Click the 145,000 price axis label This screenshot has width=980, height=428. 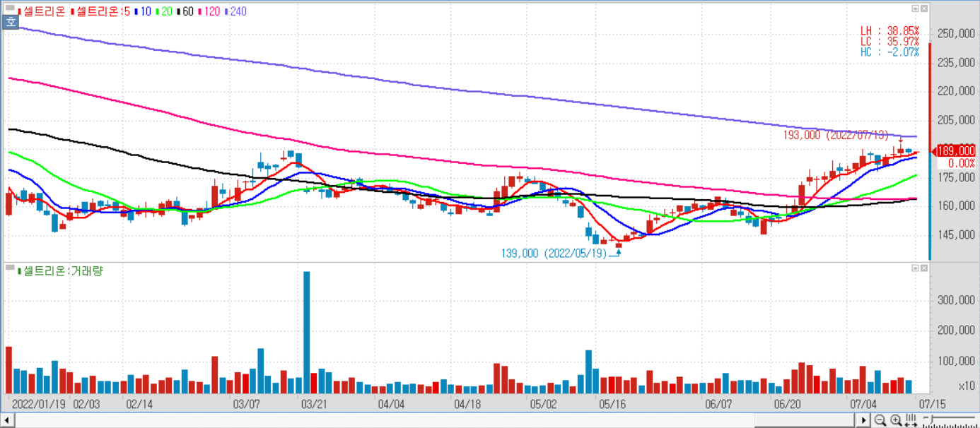click(x=956, y=234)
